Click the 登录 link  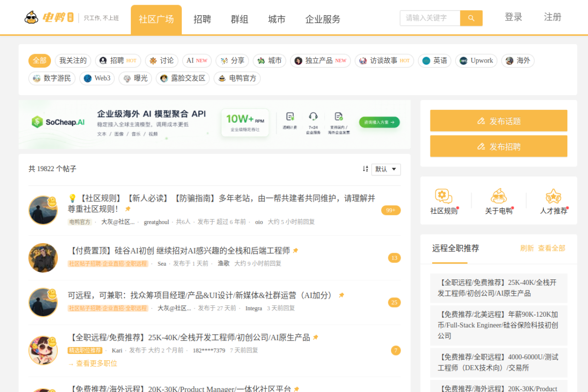514,17
